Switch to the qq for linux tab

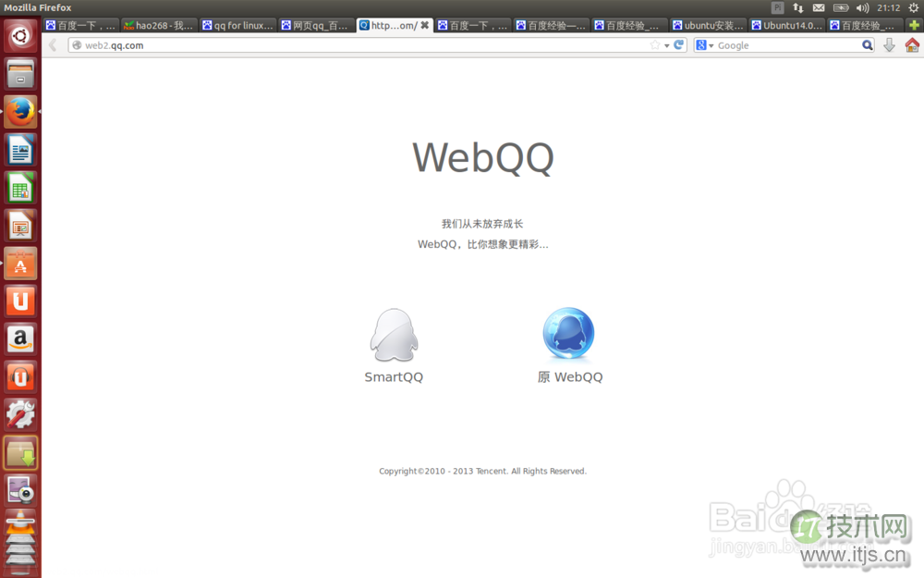237,26
